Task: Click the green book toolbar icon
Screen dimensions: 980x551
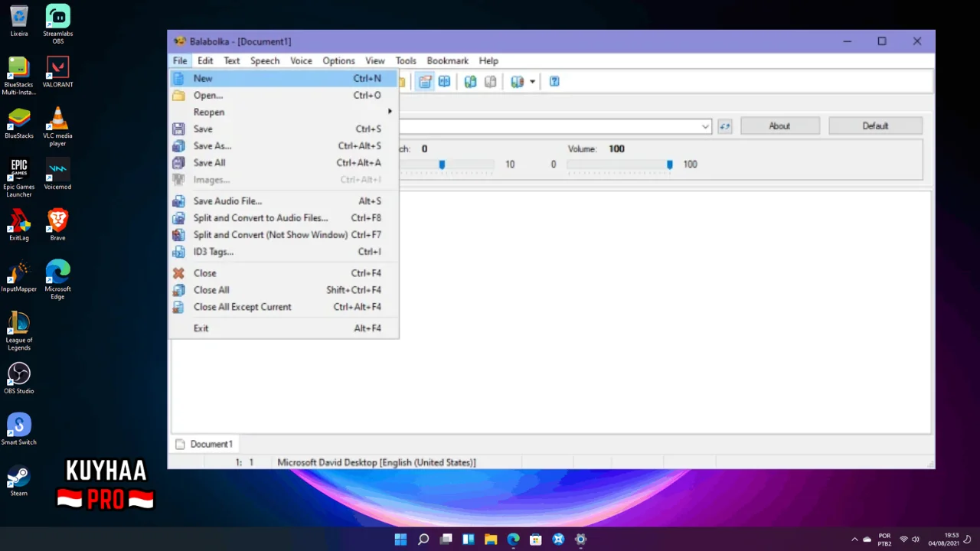Action: click(471, 81)
